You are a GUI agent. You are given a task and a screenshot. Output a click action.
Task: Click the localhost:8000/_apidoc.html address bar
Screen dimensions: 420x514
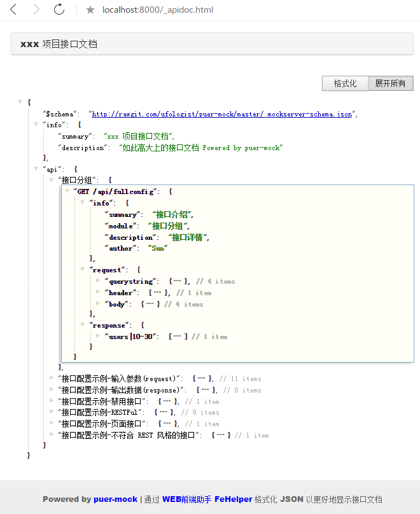click(x=158, y=10)
